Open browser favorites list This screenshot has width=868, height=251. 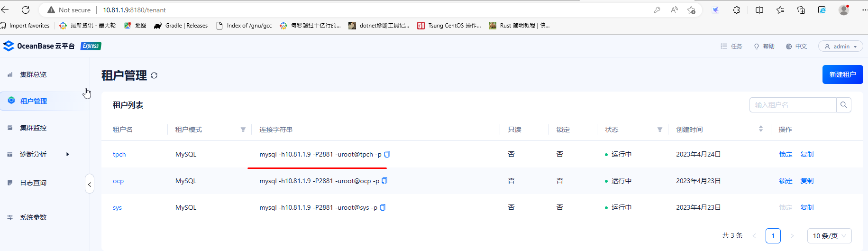(x=780, y=10)
